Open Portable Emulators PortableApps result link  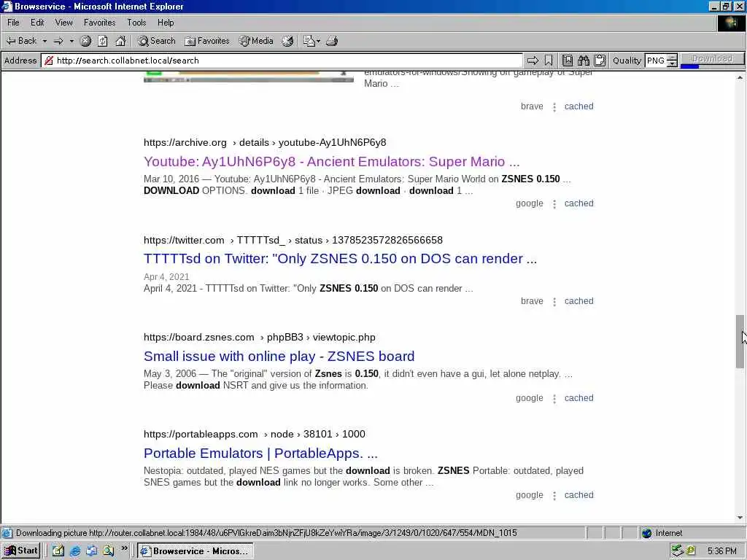point(260,454)
